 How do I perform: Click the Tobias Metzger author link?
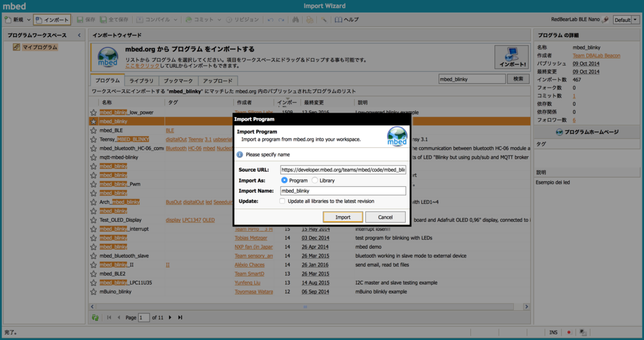tap(251, 238)
